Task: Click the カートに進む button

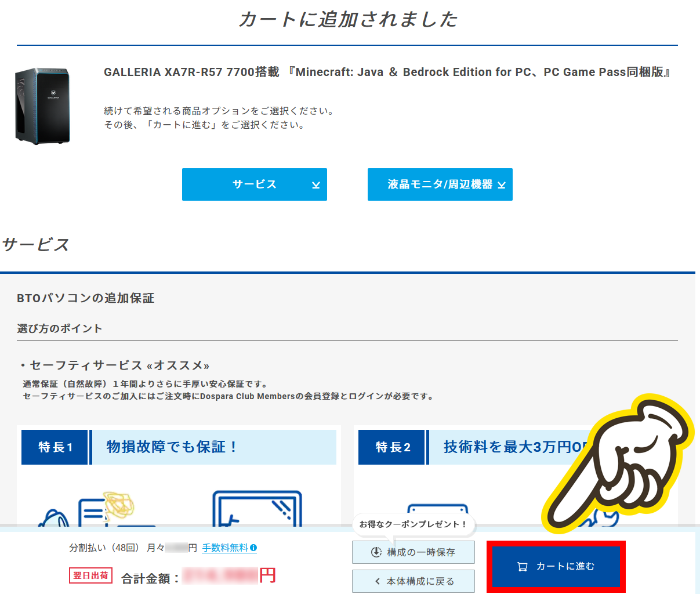Action: pos(556,566)
